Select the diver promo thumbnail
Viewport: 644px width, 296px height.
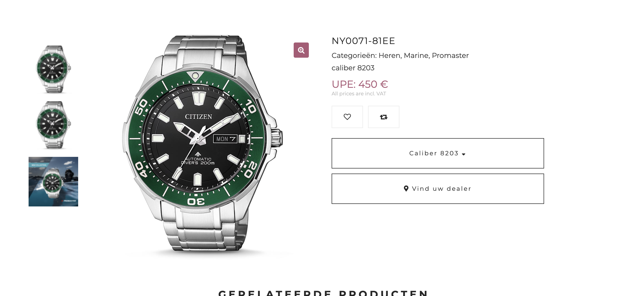click(x=53, y=182)
